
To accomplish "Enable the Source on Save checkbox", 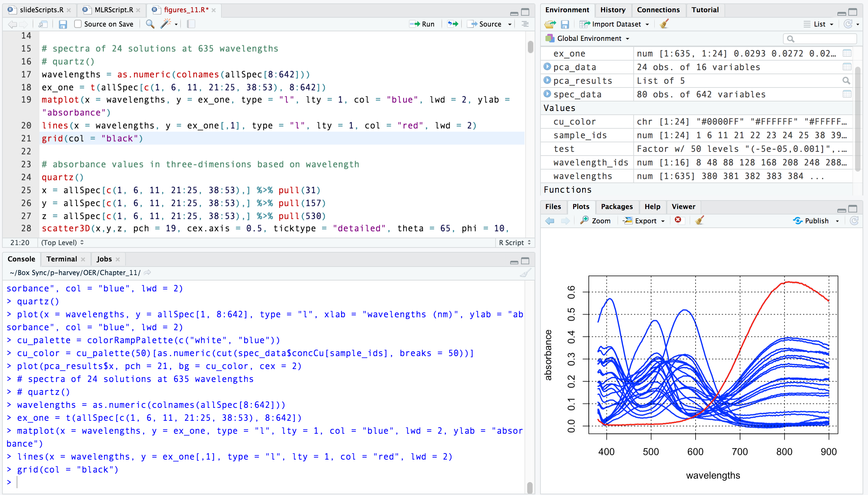I will pyautogui.click(x=78, y=24).
